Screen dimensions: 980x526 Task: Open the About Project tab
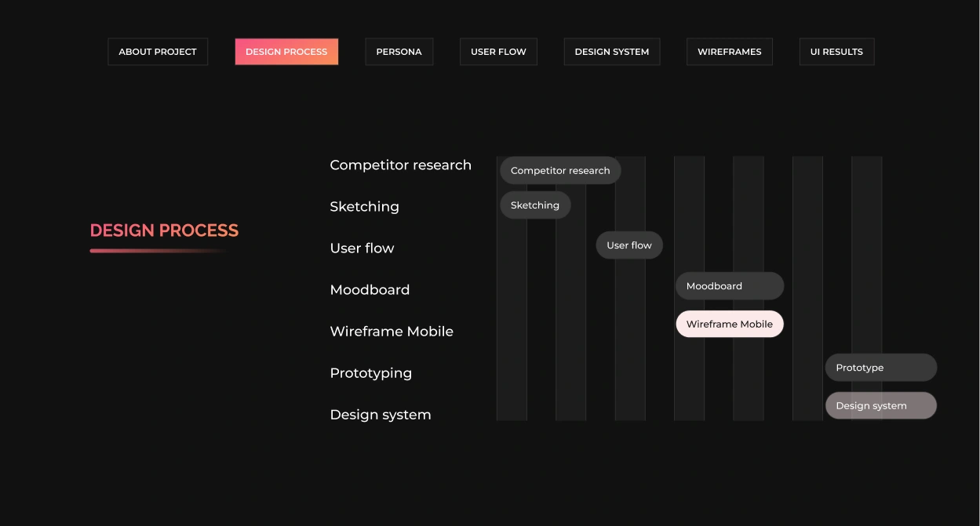pos(158,52)
